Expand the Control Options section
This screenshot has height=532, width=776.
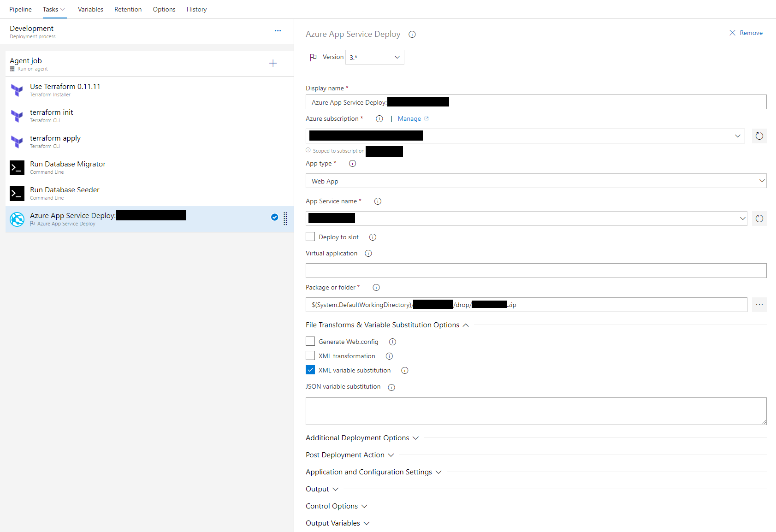pos(337,506)
